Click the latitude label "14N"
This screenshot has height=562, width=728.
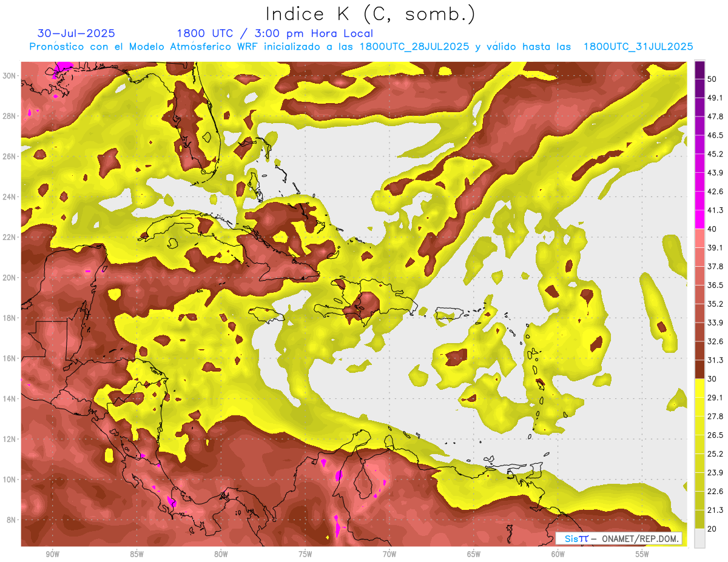9,399
